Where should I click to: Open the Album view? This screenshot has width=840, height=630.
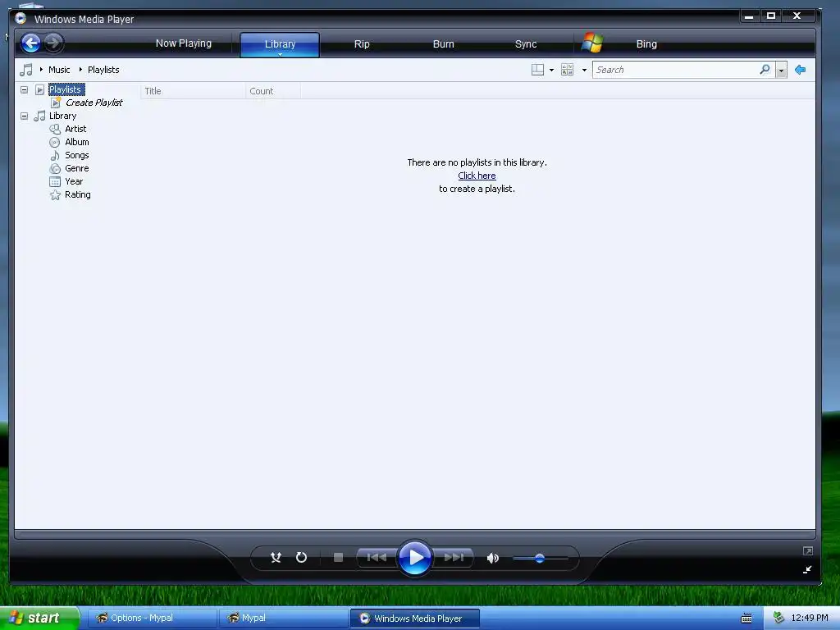coord(76,142)
